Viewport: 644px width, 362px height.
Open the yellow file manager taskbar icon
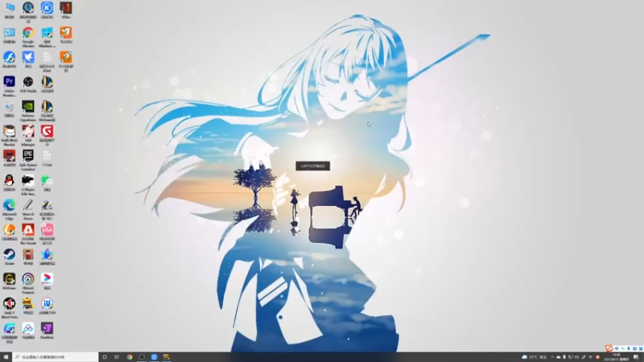click(167, 357)
